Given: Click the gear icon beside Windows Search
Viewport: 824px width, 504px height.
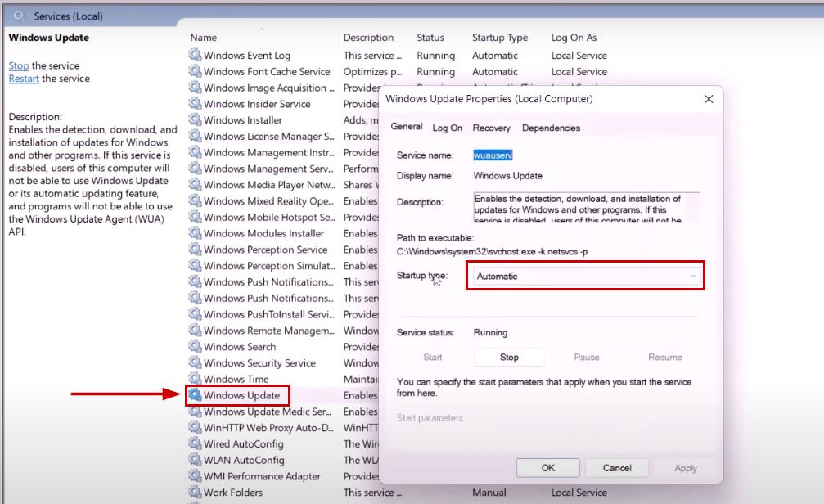Looking at the screenshot, I should coord(195,346).
